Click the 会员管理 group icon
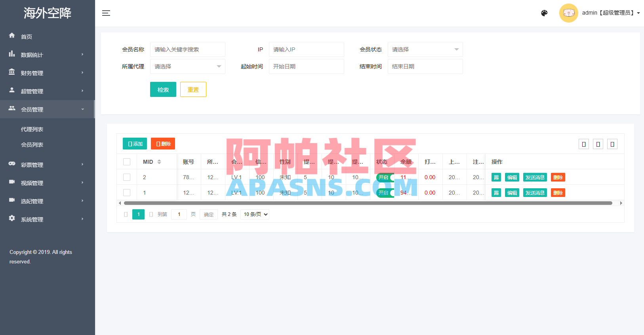Viewport: 644px width, 335px height. (x=12, y=108)
